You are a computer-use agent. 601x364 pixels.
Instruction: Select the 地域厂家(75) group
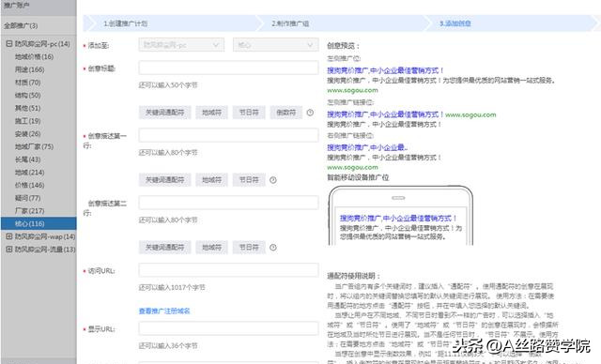click(x=34, y=146)
